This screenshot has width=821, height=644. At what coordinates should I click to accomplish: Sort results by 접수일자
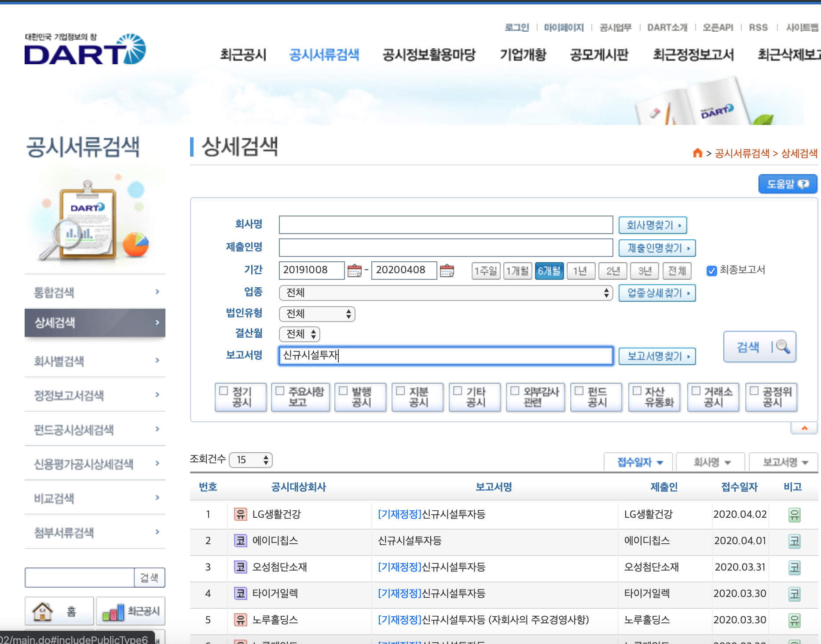(639, 462)
